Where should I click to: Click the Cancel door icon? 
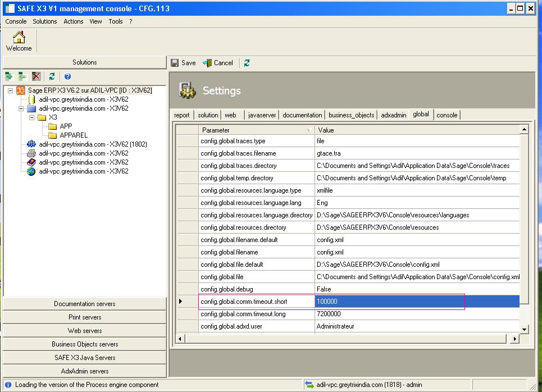pyautogui.click(x=207, y=62)
